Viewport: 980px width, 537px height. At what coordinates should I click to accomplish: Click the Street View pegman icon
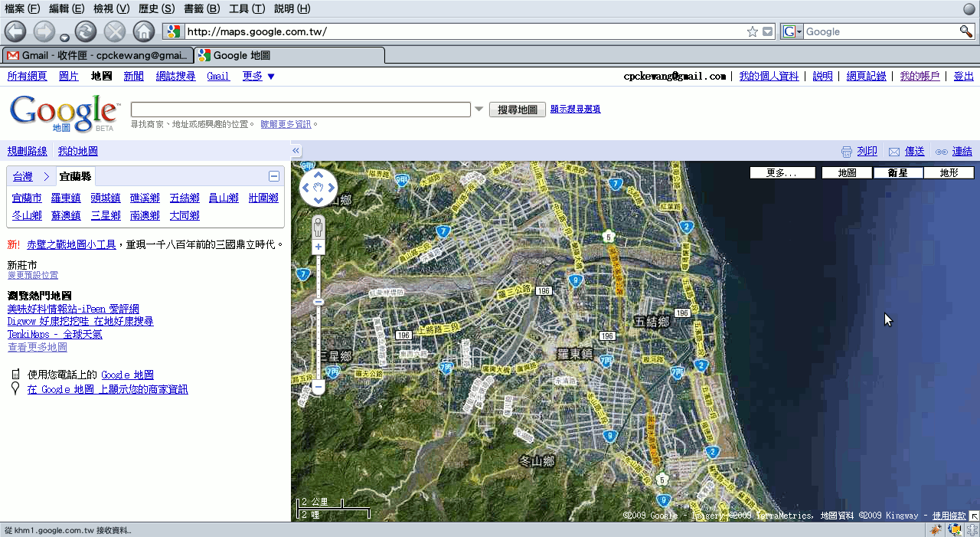[318, 227]
